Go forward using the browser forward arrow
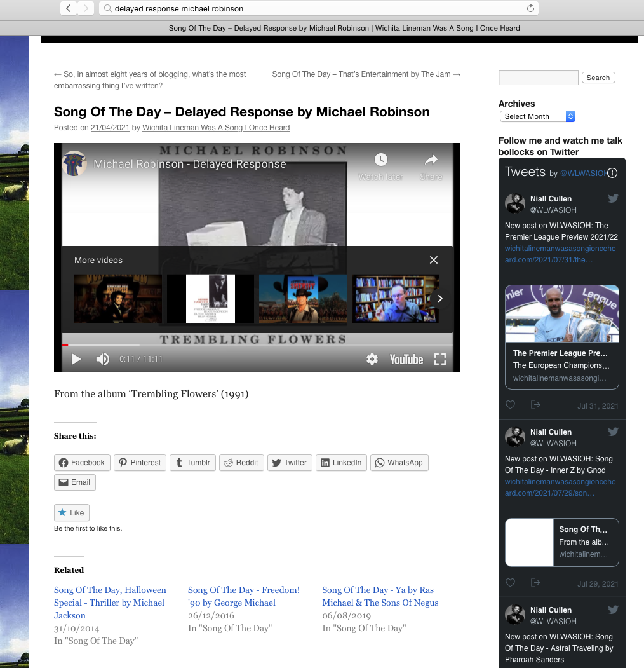The height and width of the screenshot is (668, 644). point(86,8)
